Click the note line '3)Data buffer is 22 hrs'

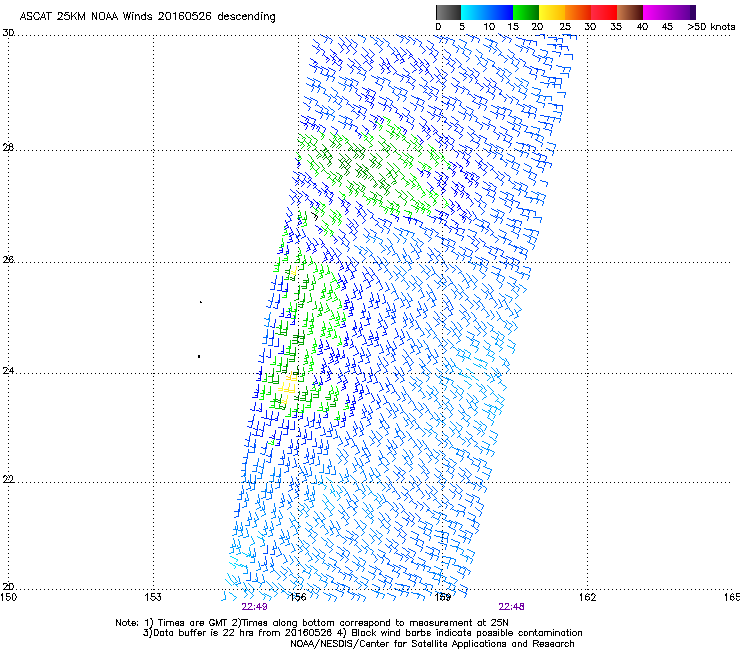click(362, 633)
